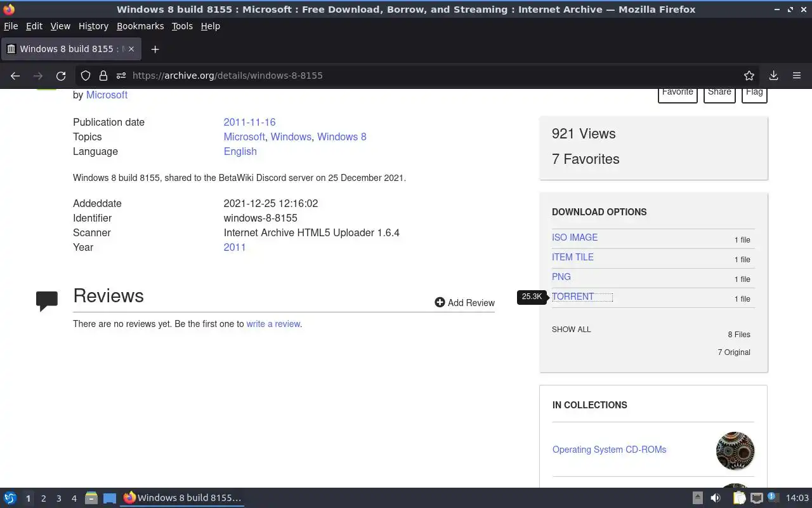Go back using the back arrow
Screen dimensions: 812x508
(x=15, y=76)
